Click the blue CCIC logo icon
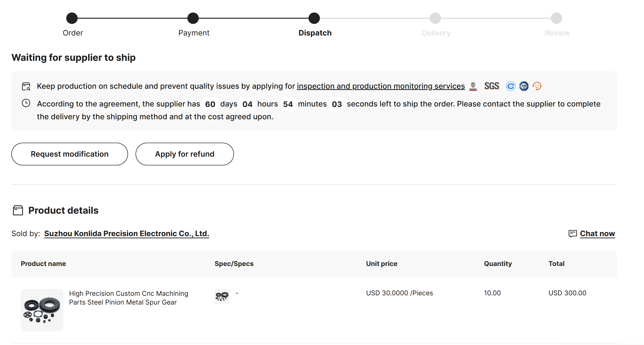 (x=511, y=86)
